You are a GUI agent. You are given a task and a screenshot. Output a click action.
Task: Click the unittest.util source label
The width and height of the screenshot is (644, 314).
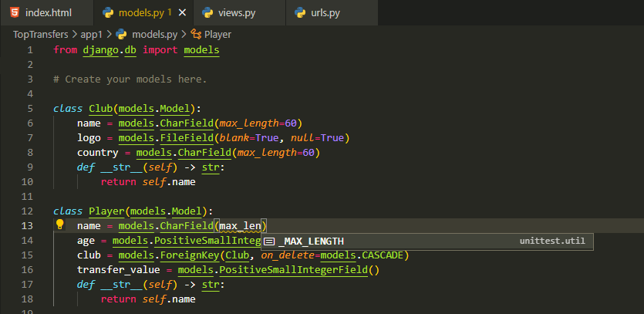[552, 241]
